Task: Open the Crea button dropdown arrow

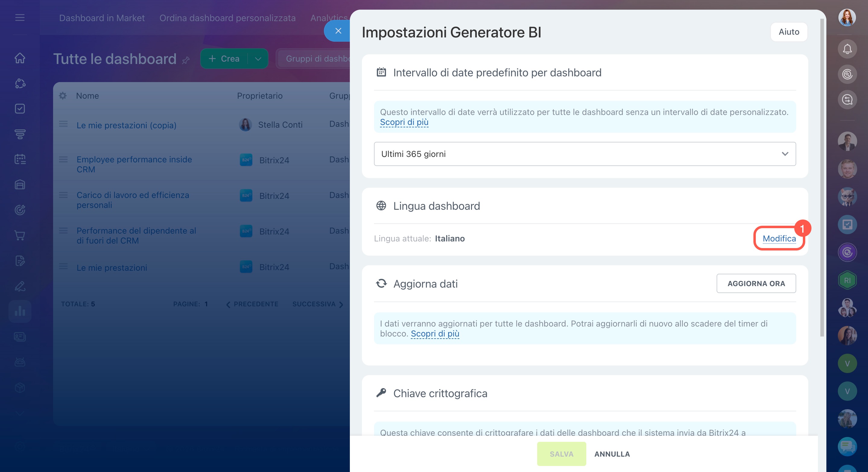Action: 258,59
